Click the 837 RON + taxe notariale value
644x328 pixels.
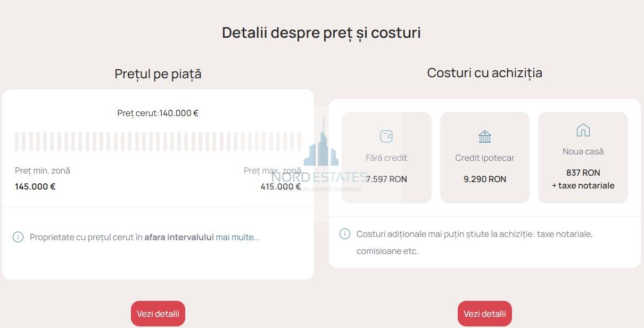(x=583, y=179)
